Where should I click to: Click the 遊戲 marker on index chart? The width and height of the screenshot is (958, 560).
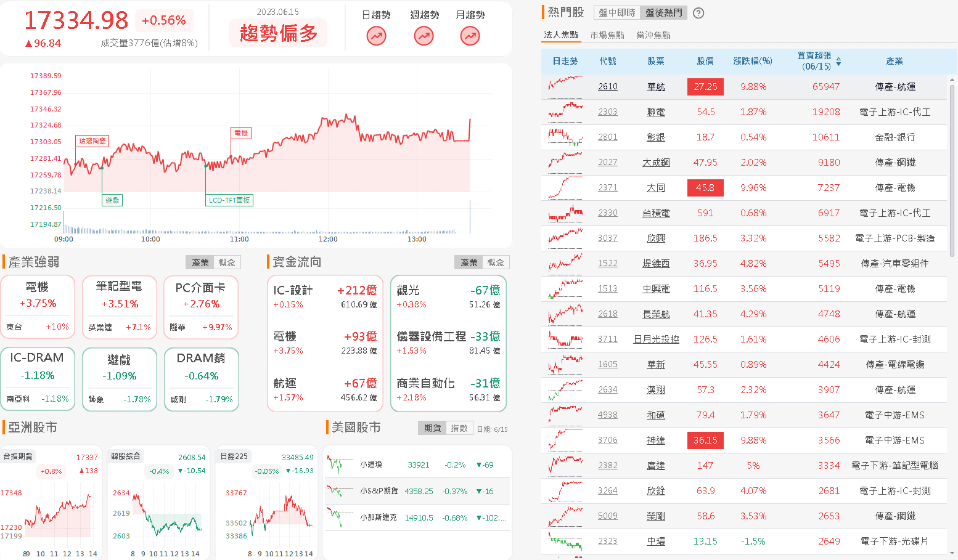pos(112,200)
